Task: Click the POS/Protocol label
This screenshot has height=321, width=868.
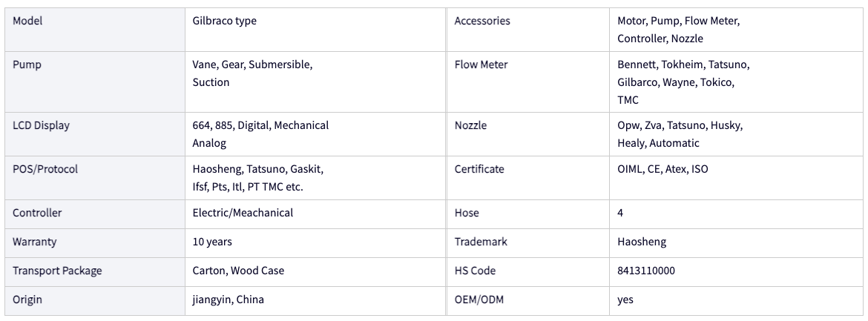Action: tap(45, 169)
